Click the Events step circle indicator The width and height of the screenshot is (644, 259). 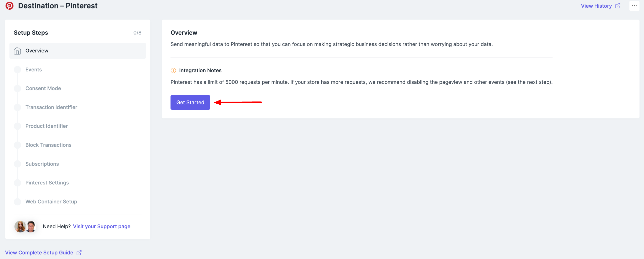[18, 70]
